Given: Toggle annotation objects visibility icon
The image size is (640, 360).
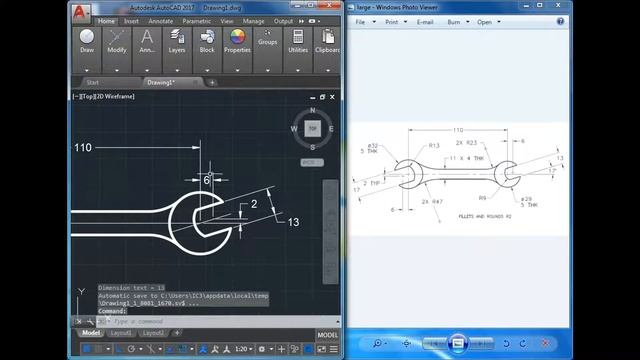Looking at the screenshot, I should (x=203, y=349).
